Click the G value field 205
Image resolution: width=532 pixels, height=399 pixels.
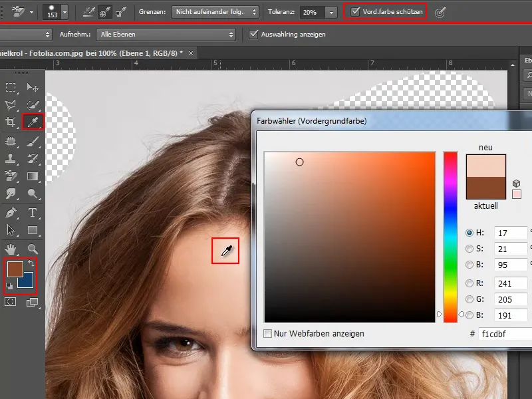pyautogui.click(x=511, y=300)
